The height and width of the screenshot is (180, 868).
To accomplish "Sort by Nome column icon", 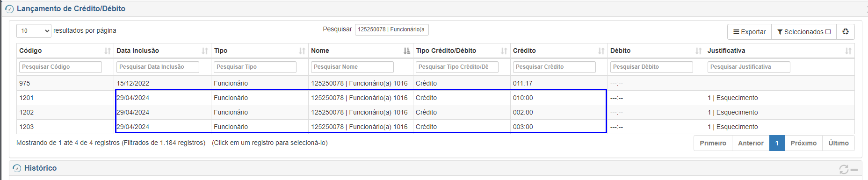I will point(407,51).
